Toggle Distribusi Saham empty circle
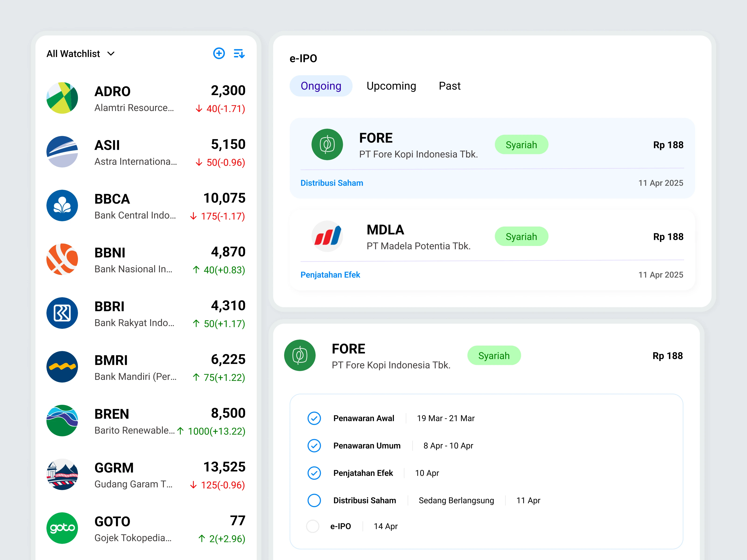 [314, 500]
